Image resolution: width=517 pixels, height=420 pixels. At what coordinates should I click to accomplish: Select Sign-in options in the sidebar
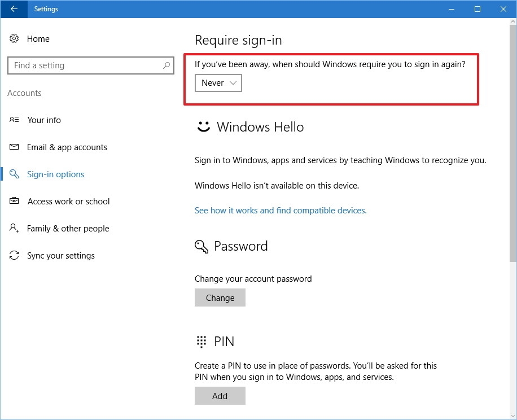56,174
